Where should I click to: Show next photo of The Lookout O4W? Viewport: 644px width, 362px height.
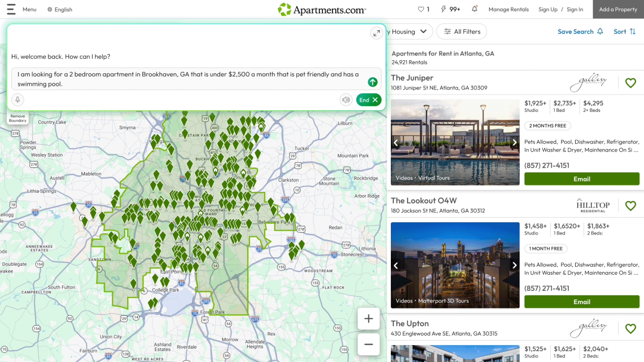[514, 265]
